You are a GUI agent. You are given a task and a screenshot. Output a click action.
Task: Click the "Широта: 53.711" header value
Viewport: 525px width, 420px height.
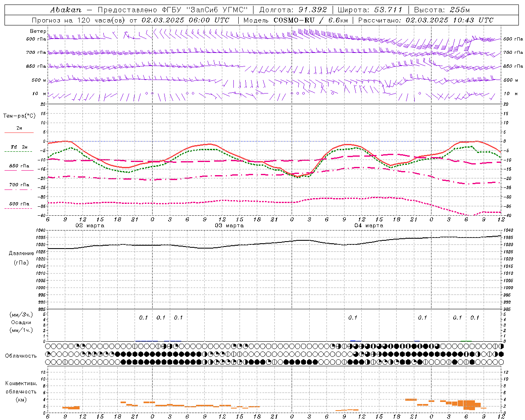pos(370,10)
